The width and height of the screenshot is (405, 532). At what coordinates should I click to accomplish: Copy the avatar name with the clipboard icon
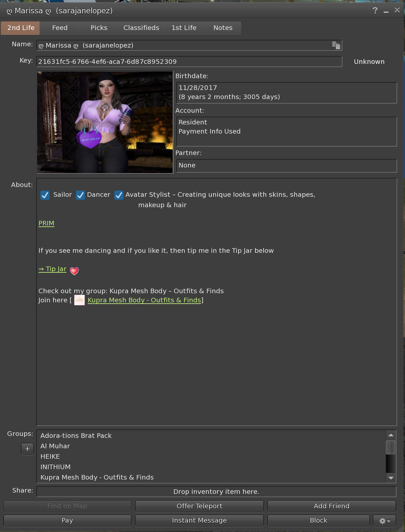(336, 45)
